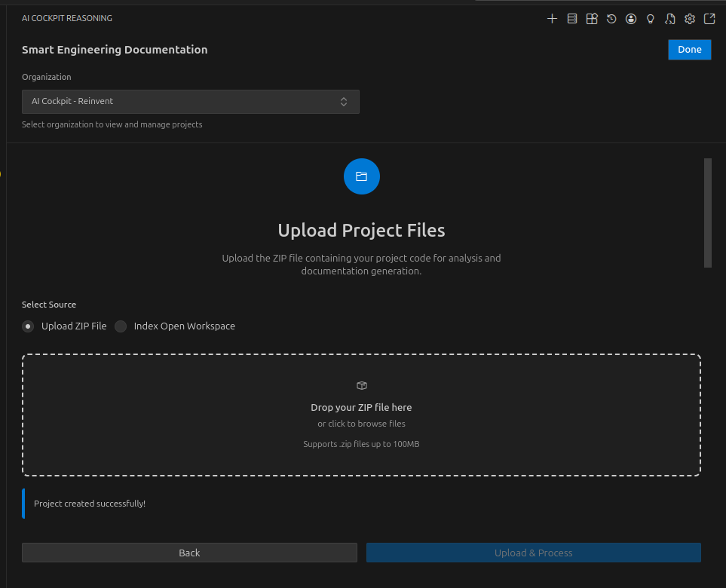Click the plus icon in the toolbar

552,18
